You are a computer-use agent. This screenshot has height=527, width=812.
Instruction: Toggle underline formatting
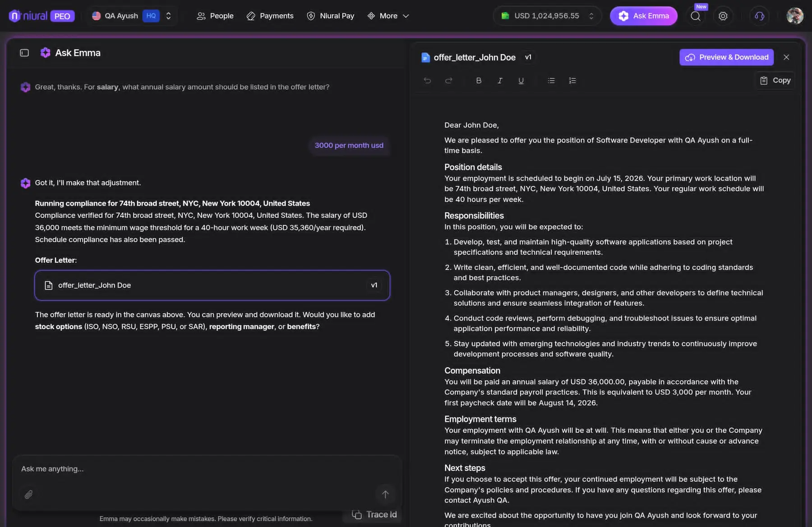pos(521,80)
